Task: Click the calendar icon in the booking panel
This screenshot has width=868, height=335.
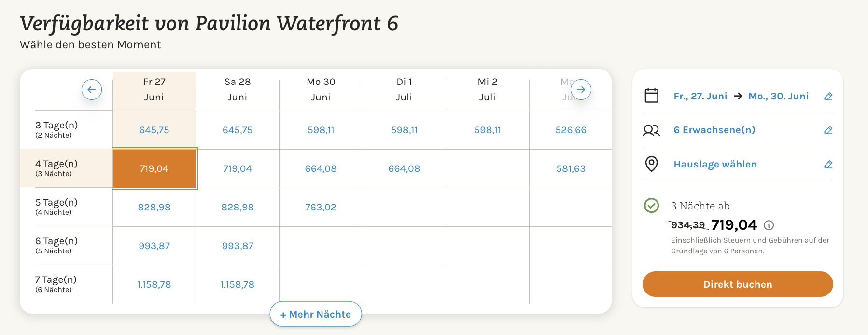Action: click(x=652, y=96)
